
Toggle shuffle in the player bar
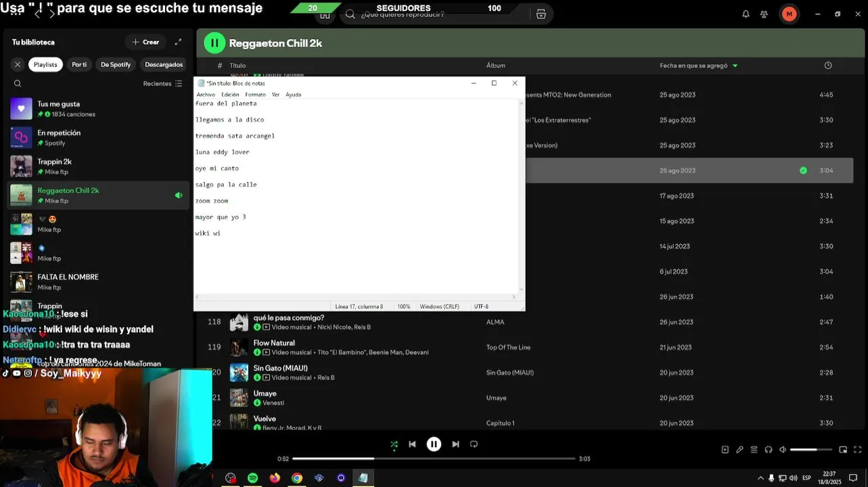(394, 444)
